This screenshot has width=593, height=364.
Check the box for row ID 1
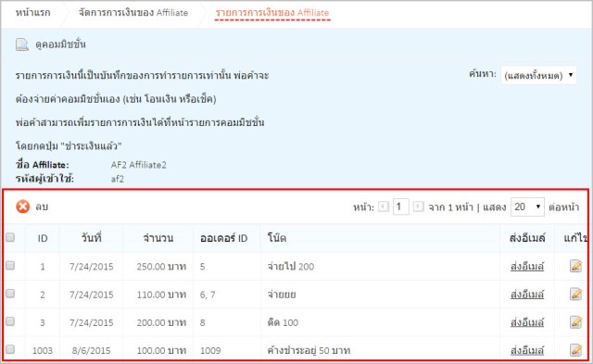click(10, 265)
